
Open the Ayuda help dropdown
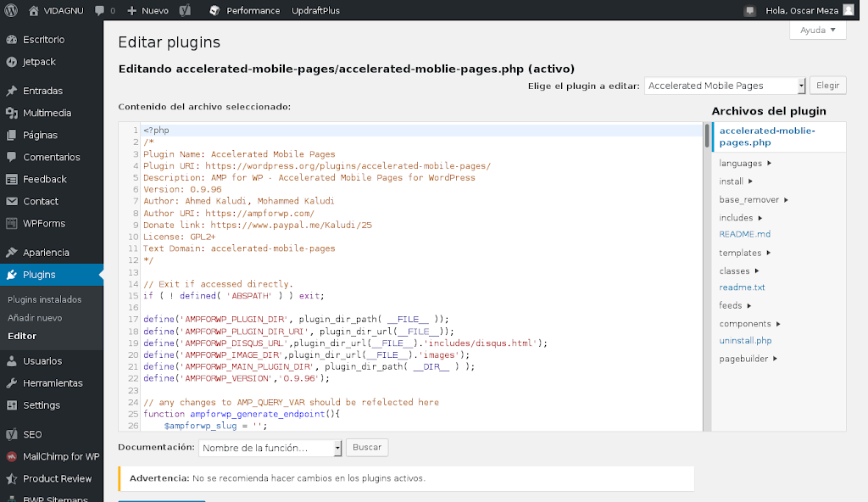(x=818, y=30)
